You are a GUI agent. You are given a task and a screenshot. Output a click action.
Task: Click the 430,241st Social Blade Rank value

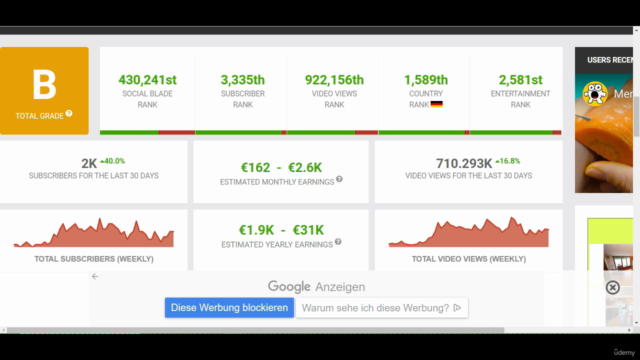click(x=147, y=80)
